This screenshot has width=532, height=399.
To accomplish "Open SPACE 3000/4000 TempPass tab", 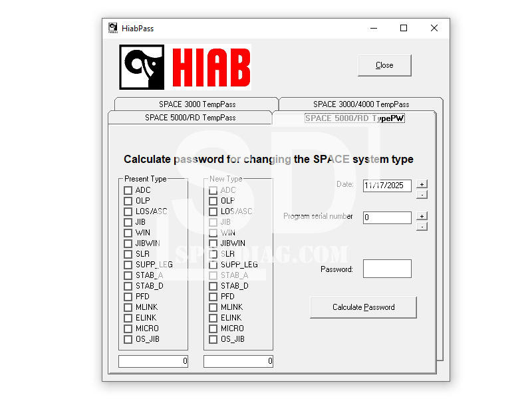I will [x=360, y=104].
